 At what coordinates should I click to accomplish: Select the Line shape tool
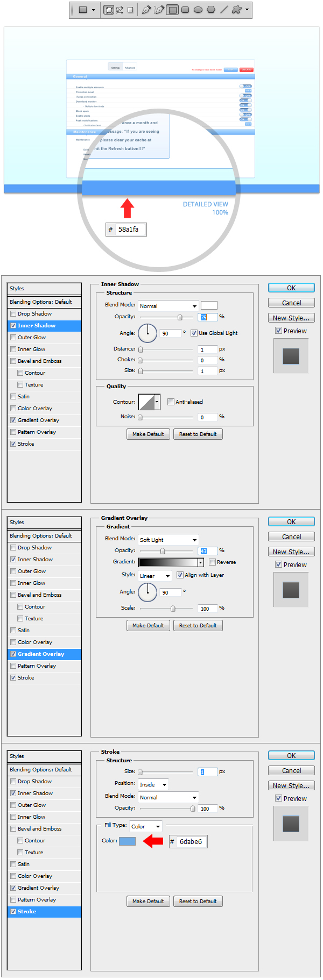click(x=224, y=10)
